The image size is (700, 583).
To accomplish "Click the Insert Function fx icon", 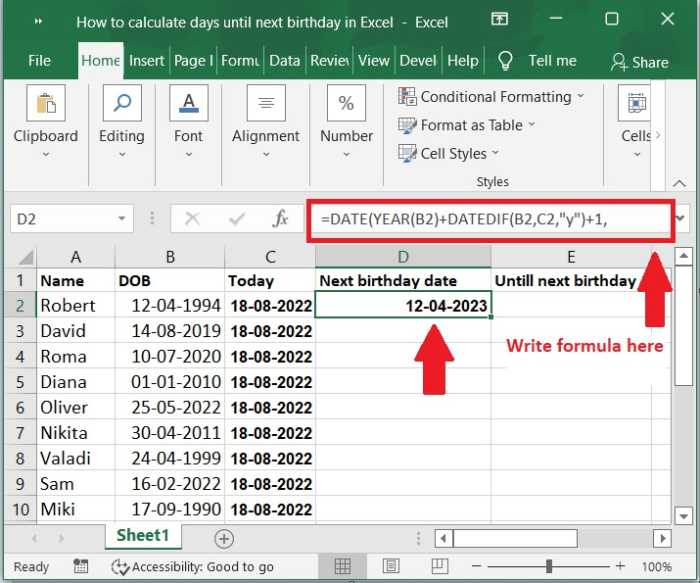I will [281, 218].
